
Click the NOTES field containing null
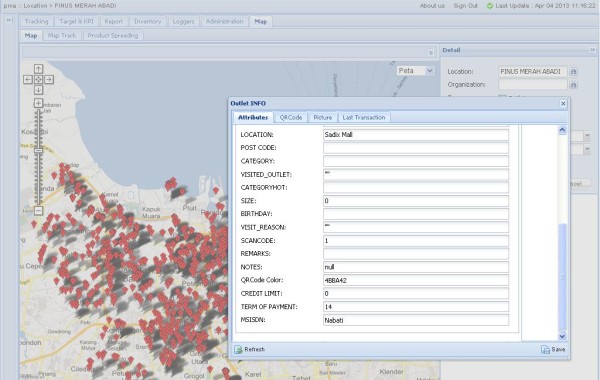pos(416,267)
